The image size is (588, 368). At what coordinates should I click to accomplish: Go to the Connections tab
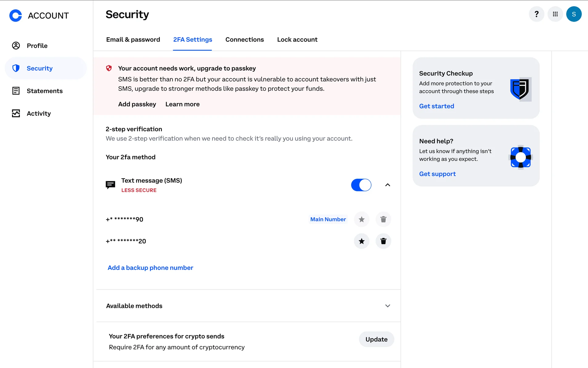[244, 40]
